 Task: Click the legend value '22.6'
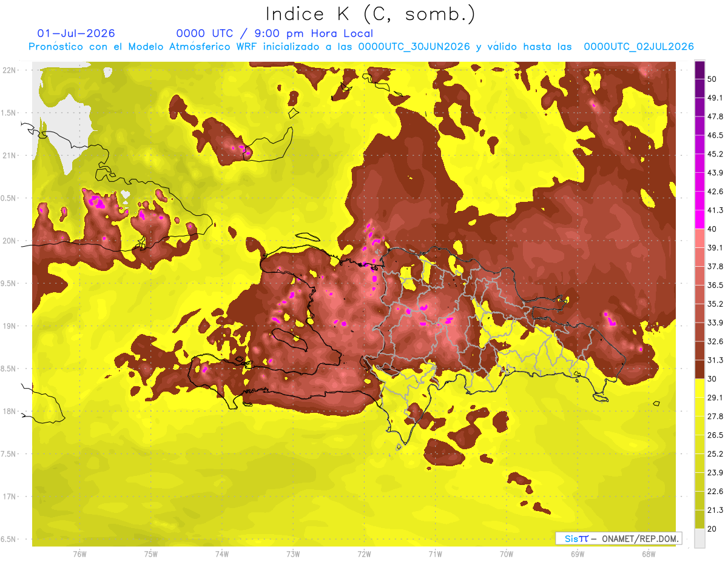point(715,491)
